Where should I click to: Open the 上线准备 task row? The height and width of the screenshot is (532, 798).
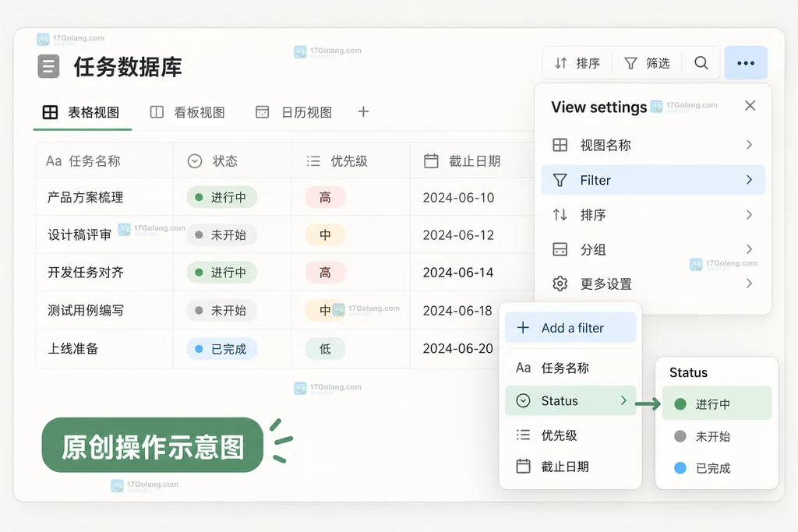click(x=72, y=348)
